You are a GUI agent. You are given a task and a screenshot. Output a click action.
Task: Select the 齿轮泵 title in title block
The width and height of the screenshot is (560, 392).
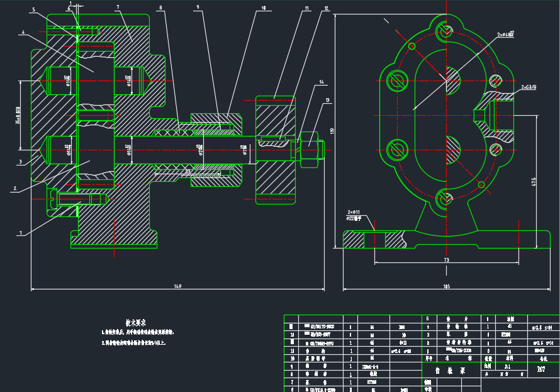click(x=450, y=371)
